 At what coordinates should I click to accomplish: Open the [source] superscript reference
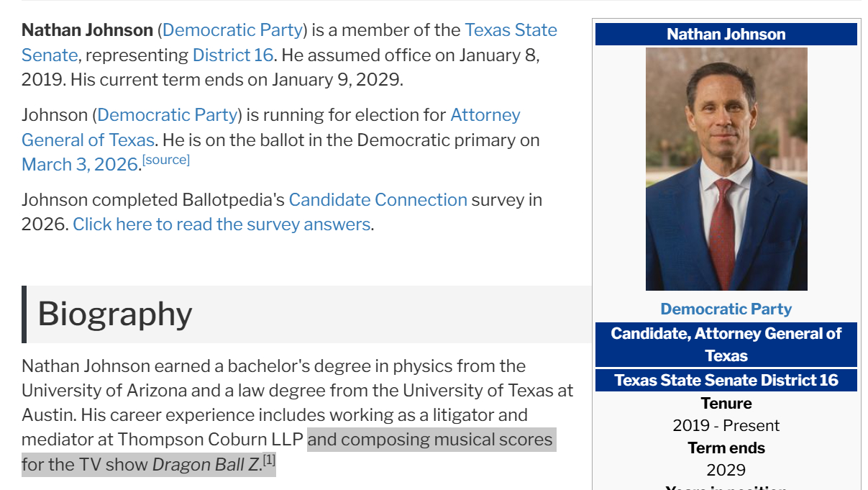tap(166, 160)
